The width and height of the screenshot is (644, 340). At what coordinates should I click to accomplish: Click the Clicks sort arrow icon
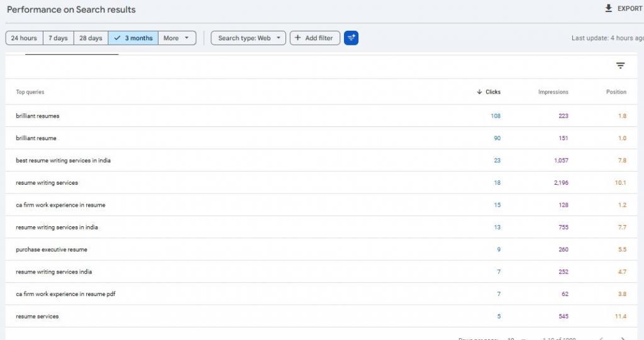pos(479,92)
